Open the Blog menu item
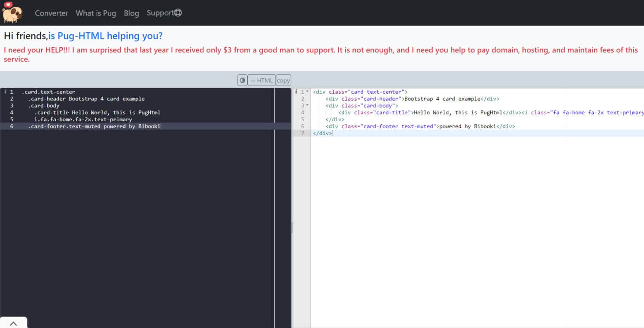Screen dimensions: 644x328 coord(131,13)
